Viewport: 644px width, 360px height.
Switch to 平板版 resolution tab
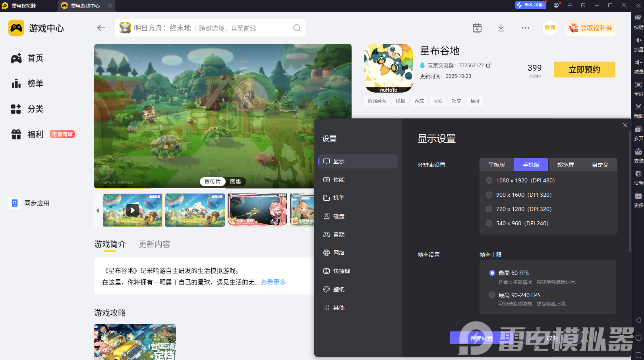pos(497,165)
